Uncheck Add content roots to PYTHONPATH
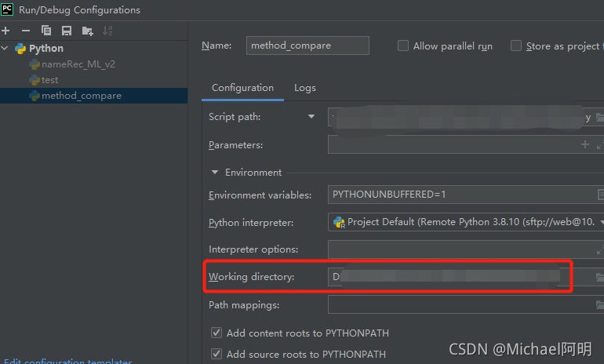Screen dimensions: 604x364 [x=216, y=333]
